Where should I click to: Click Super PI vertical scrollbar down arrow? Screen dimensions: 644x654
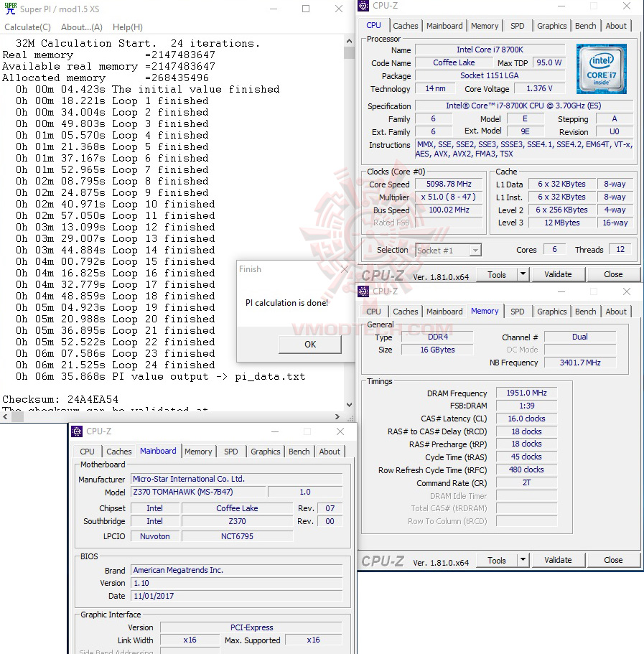(349, 405)
